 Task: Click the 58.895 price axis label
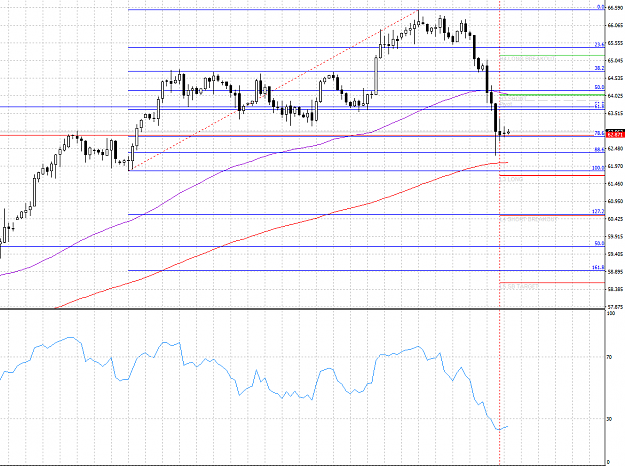[x=615, y=271]
